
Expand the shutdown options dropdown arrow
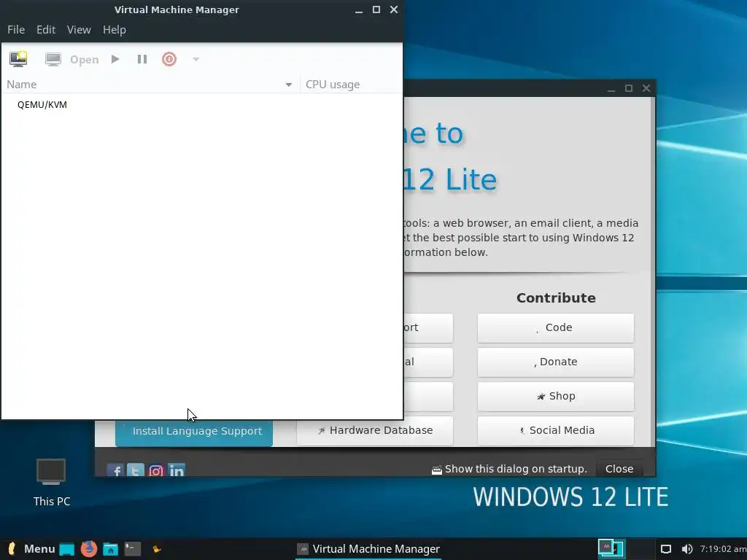196,60
